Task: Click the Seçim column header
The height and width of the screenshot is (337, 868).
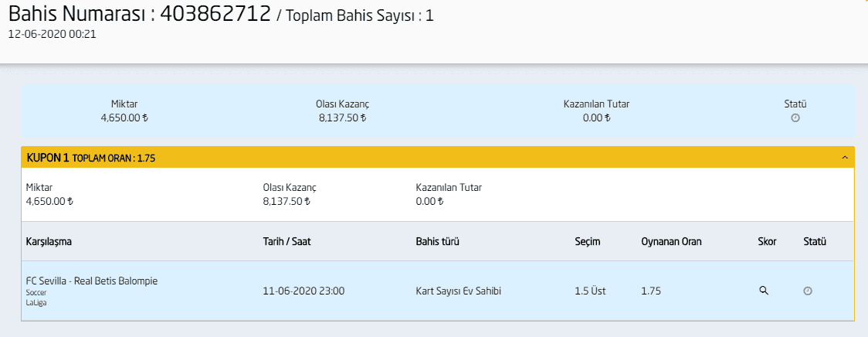Action: (588, 242)
